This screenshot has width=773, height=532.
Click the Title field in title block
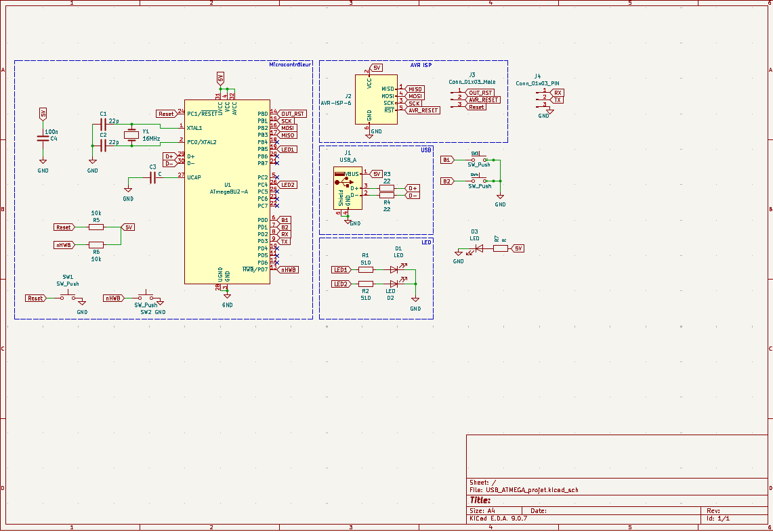[480, 500]
